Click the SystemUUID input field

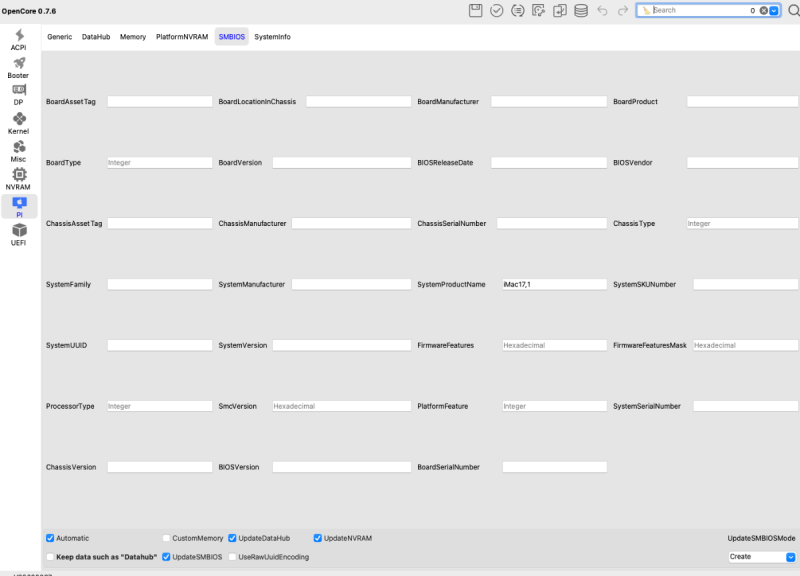pyautogui.click(x=160, y=345)
